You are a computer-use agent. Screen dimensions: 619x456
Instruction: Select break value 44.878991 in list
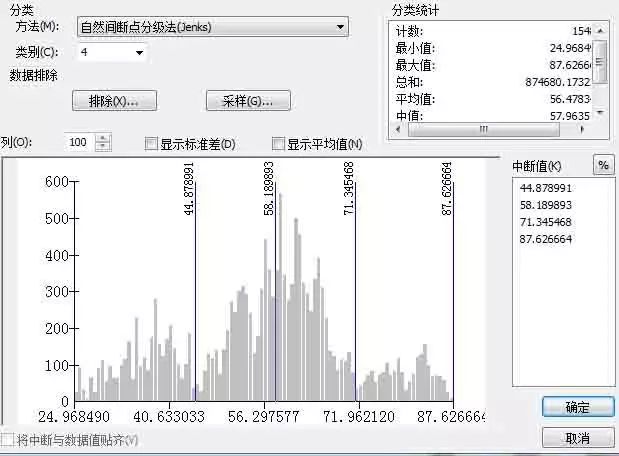click(x=545, y=187)
